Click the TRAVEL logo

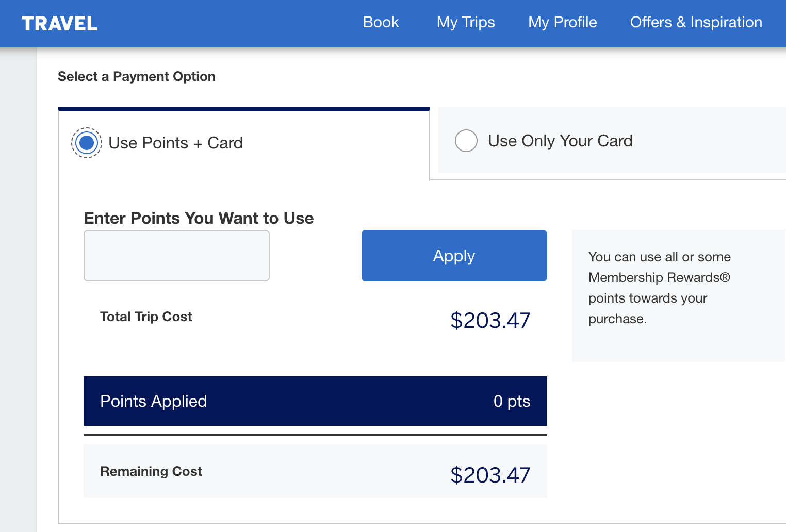pyautogui.click(x=59, y=23)
